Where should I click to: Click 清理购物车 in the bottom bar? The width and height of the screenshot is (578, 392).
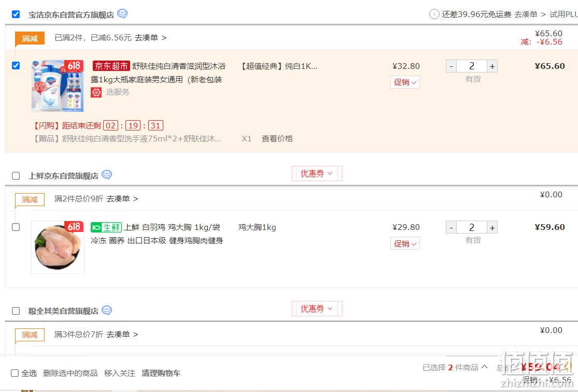(161, 373)
